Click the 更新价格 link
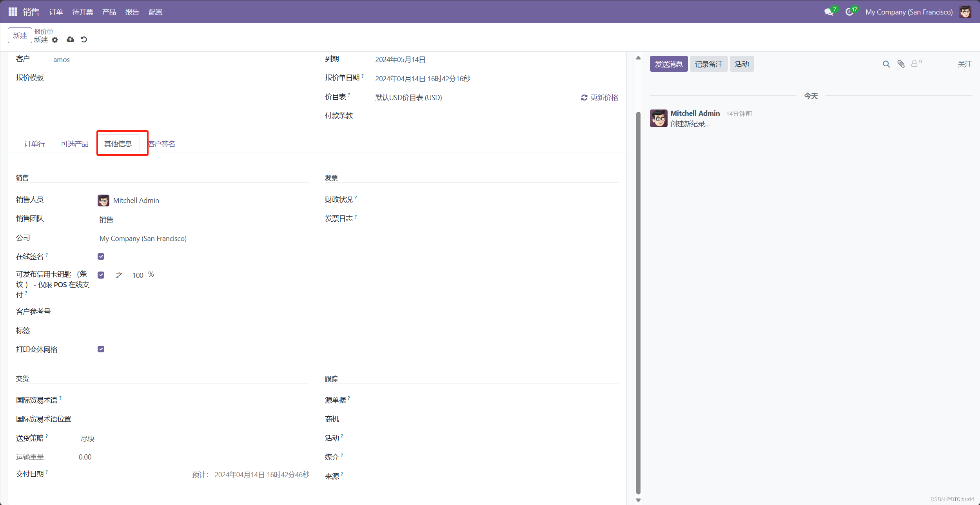980x505 pixels. pos(600,98)
